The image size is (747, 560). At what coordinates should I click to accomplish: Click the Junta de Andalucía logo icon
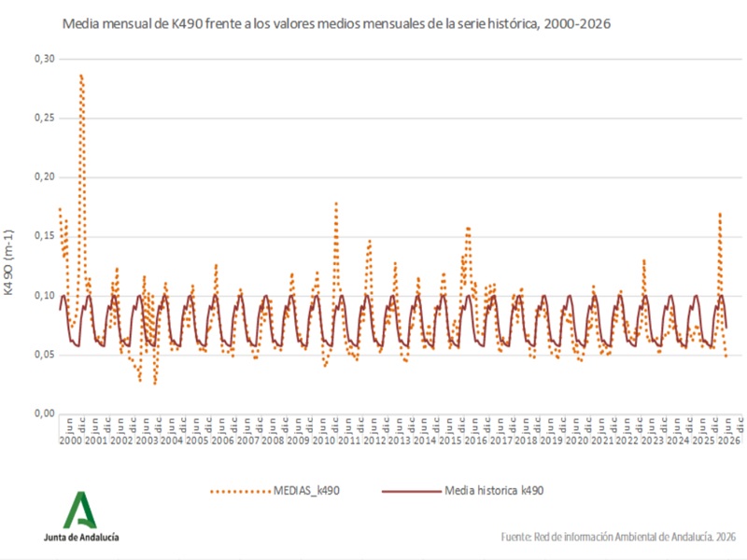point(80,510)
